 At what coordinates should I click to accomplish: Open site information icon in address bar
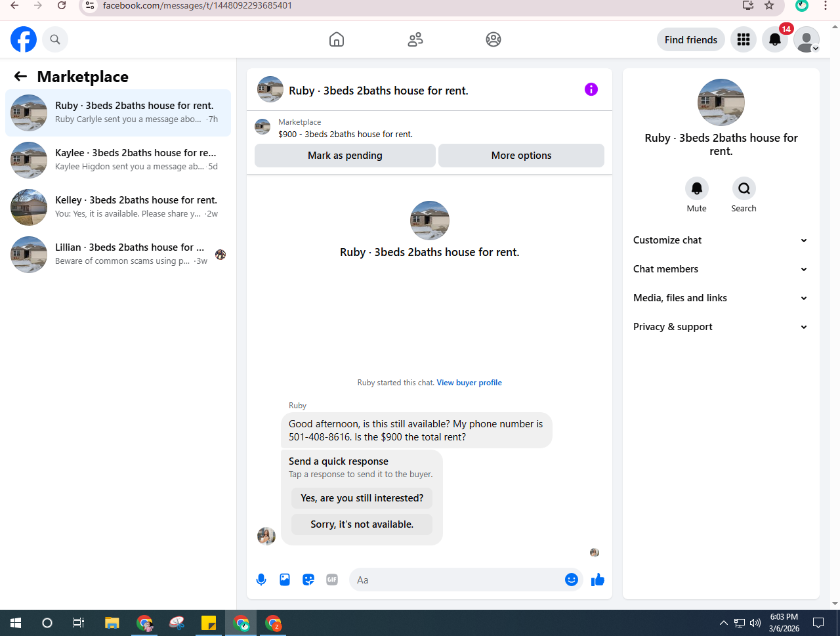[x=90, y=5]
